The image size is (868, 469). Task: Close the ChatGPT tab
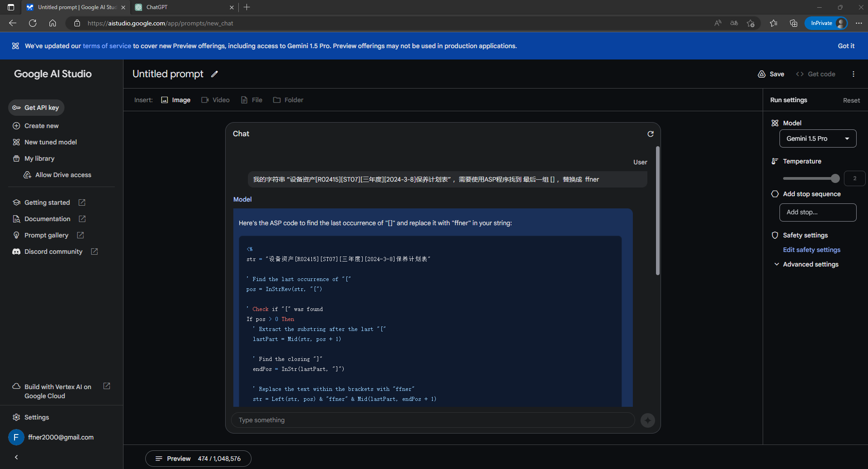[x=232, y=7]
